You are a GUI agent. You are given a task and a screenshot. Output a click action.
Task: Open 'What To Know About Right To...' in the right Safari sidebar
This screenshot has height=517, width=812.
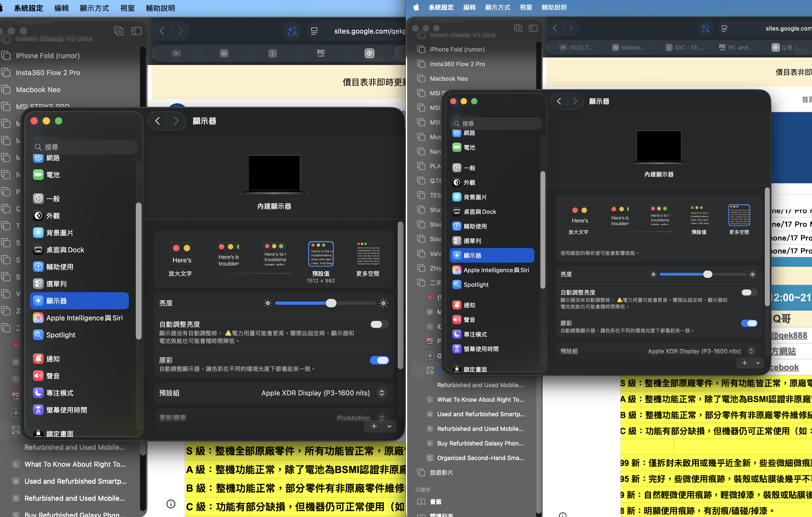[x=480, y=399]
